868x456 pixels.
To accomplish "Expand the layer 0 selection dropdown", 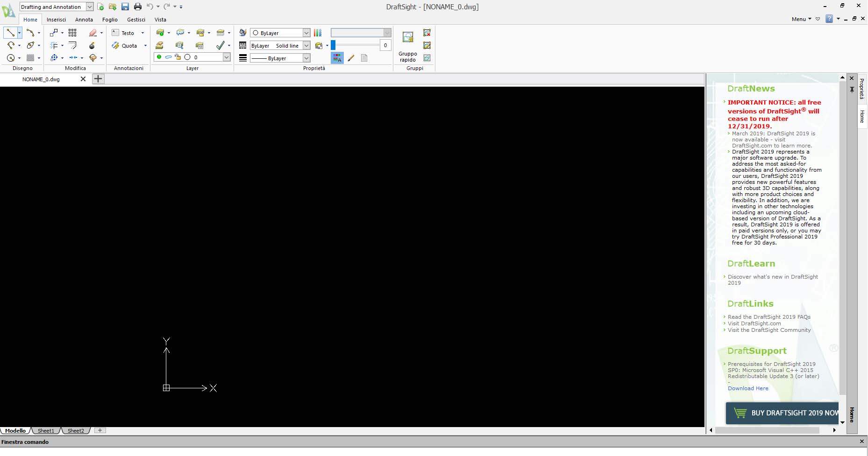I will tap(227, 57).
